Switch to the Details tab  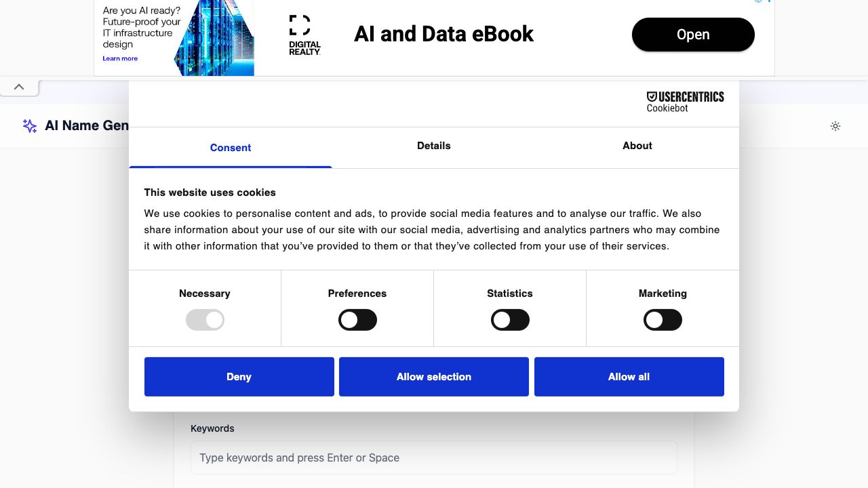(434, 146)
